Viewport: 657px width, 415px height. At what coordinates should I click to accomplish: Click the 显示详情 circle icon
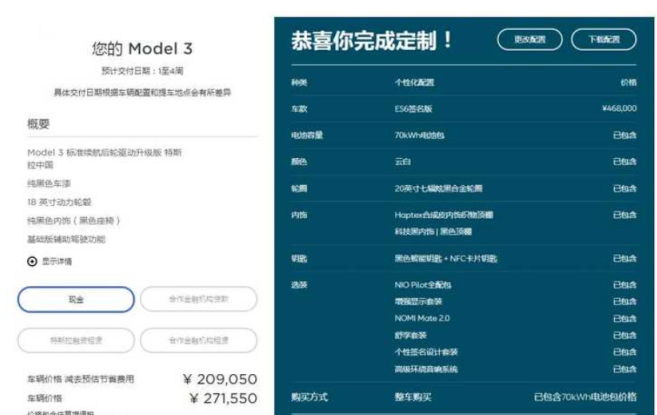tap(32, 261)
